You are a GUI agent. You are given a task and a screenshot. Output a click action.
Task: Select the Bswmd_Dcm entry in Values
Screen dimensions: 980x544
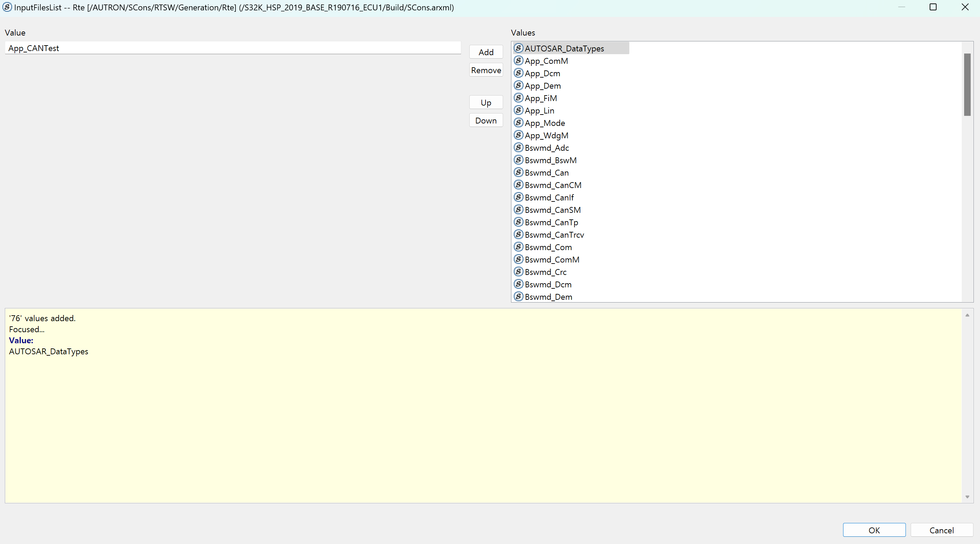(x=548, y=284)
